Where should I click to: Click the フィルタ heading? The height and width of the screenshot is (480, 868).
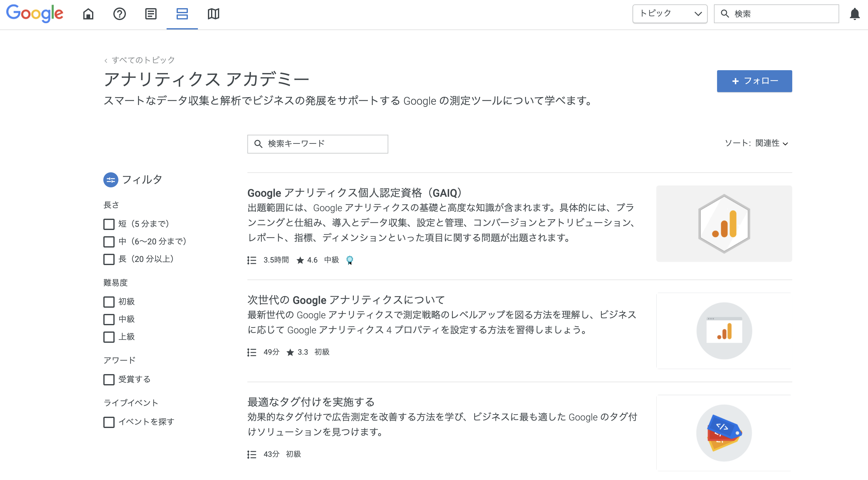(142, 180)
